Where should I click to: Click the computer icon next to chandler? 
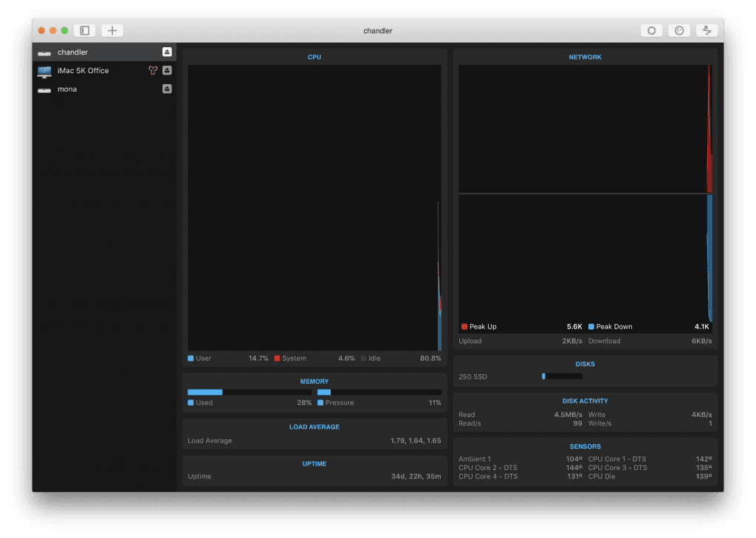click(44, 52)
